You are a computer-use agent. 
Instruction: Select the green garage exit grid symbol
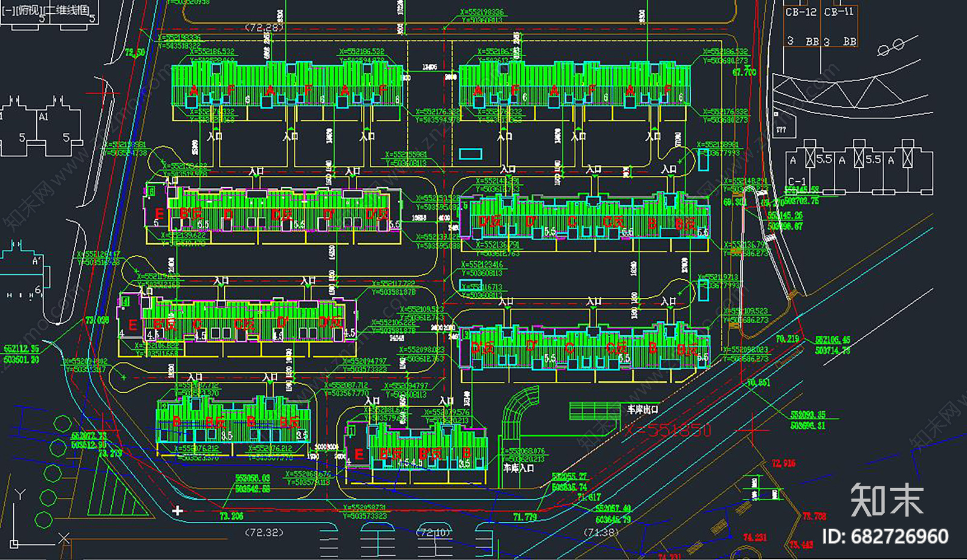pyautogui.click(x=595, y=411)
